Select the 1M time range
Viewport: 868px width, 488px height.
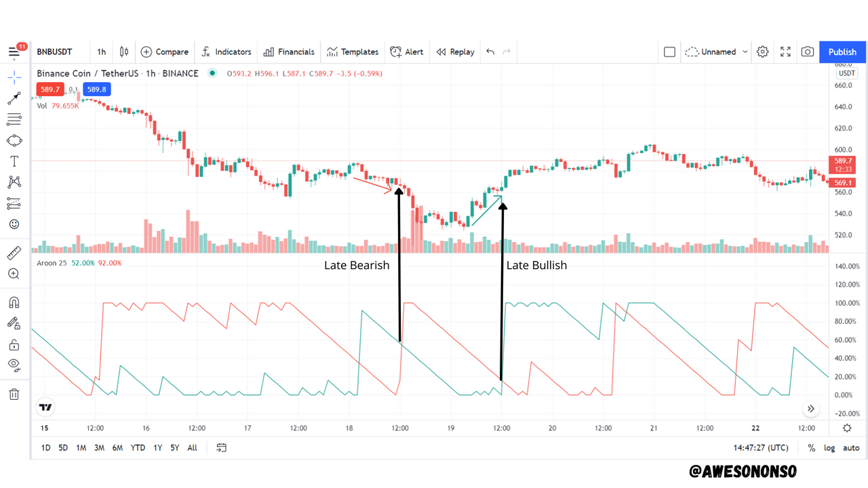pyautogui.click(x=81, y=448)
